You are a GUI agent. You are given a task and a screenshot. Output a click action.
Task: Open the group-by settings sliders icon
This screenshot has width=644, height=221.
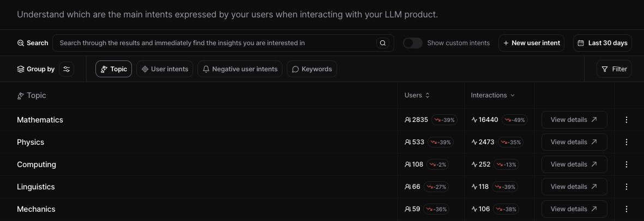[x=67, y=69]
